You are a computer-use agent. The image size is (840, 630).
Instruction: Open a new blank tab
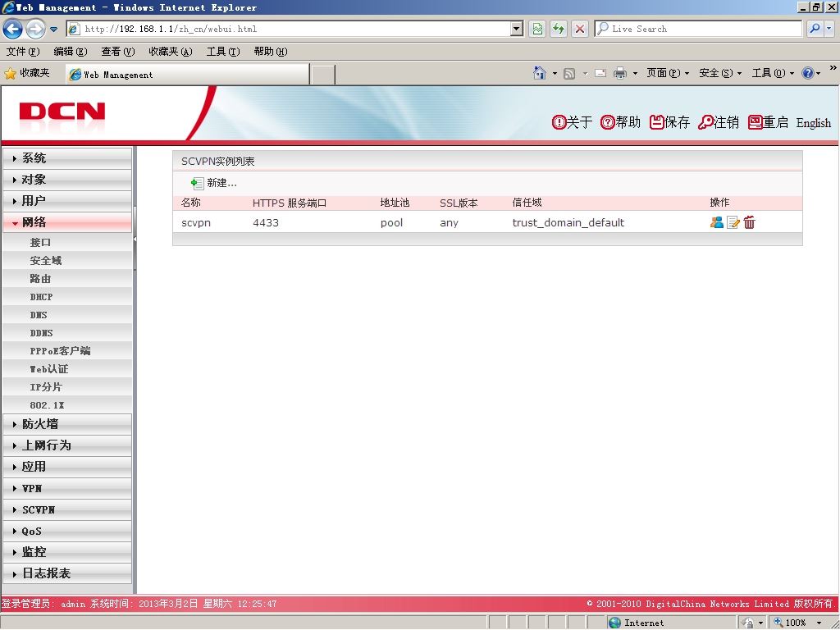[x=322, y=75]
